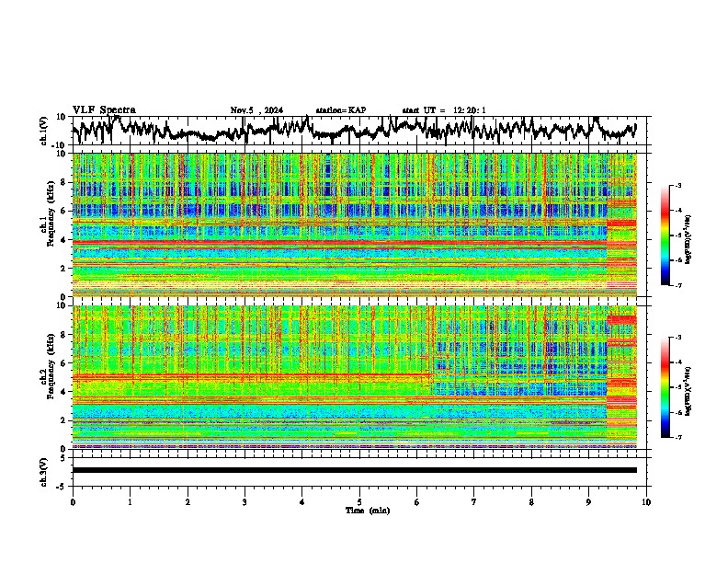Click the 'station=KAP' label
728x563 pixels.
click(341, 110)
